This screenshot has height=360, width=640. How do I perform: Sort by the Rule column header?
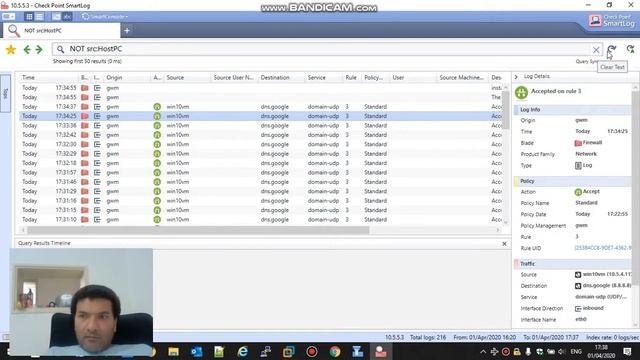click(352, 78)
